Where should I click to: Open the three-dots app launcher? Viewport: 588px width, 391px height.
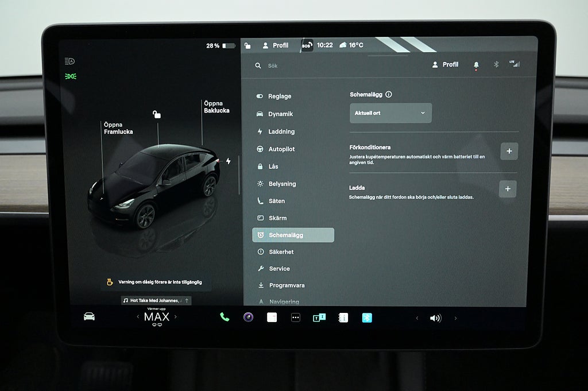pos(295,318)
